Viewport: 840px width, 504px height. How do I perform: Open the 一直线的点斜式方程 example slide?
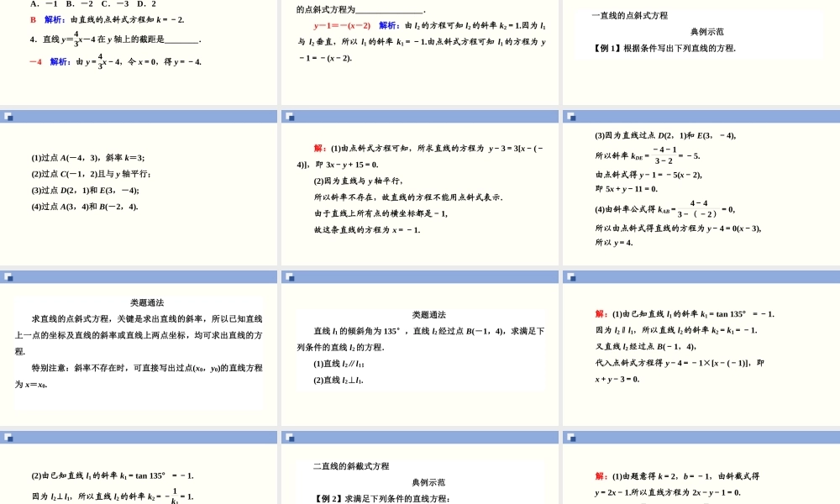701,52
